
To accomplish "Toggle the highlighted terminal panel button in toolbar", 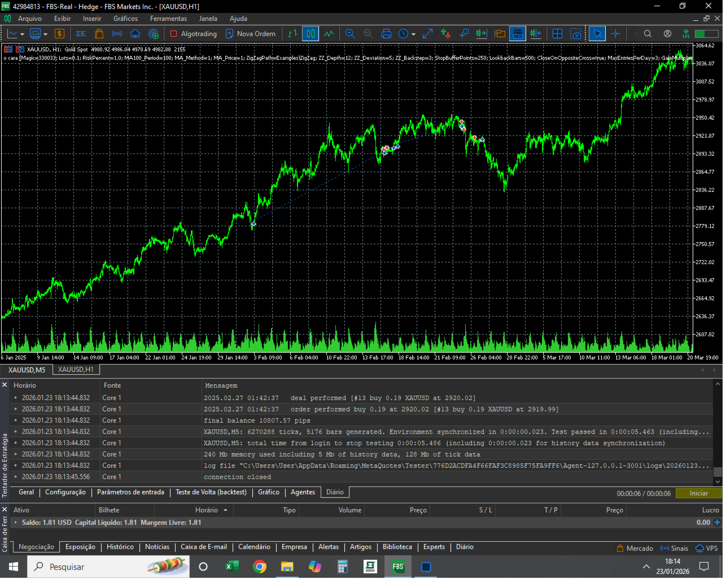I will (518, 34).
